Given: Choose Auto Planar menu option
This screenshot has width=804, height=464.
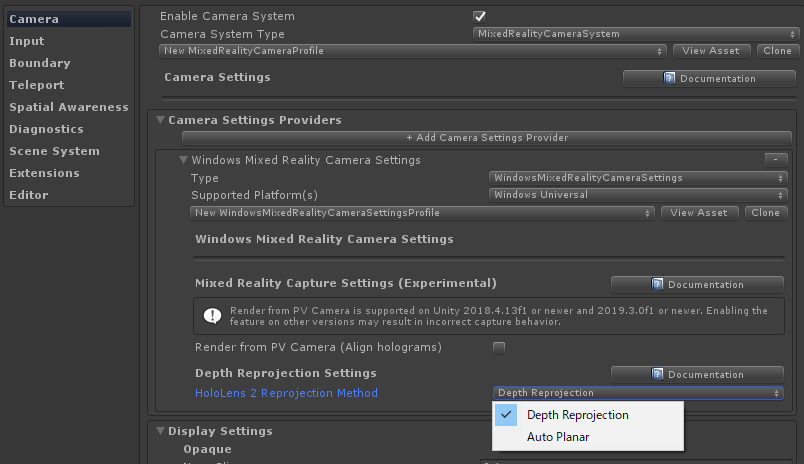Looking at the screenshot, I should [588, 437].
